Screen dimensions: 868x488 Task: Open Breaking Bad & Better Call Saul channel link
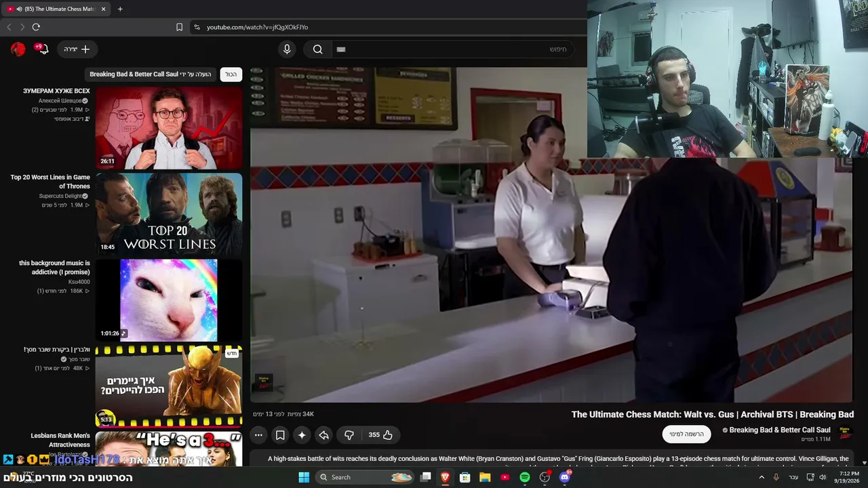[x=780, y=430]
